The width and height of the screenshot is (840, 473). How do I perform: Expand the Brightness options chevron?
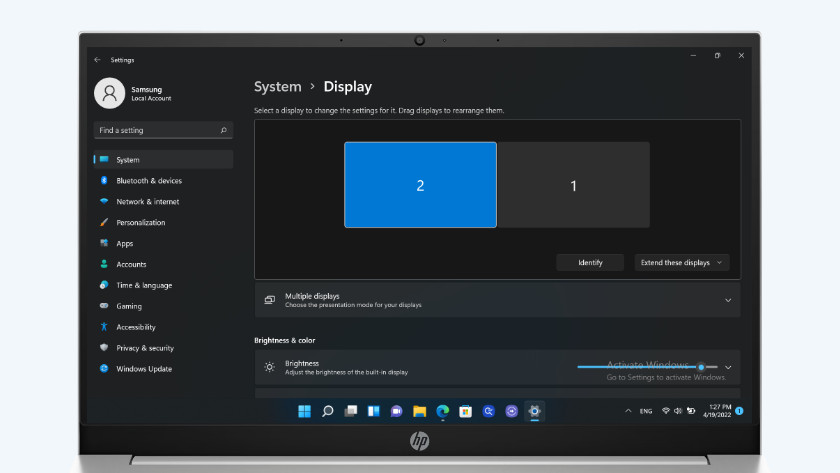(x=728, y=367)
